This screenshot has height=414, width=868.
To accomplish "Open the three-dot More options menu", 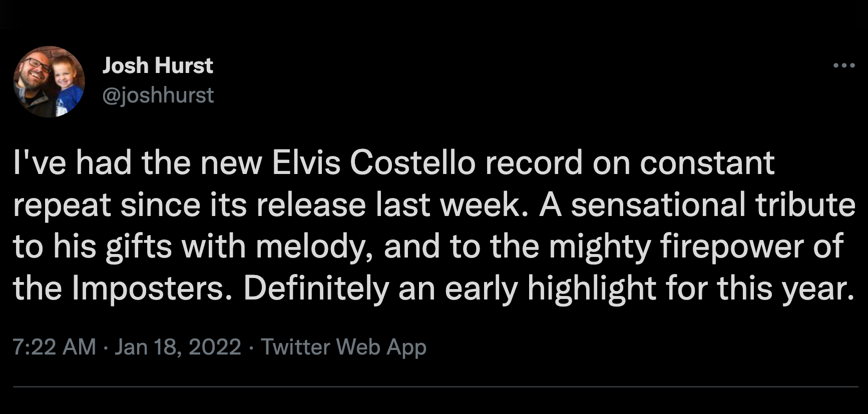I will (844, 65).
